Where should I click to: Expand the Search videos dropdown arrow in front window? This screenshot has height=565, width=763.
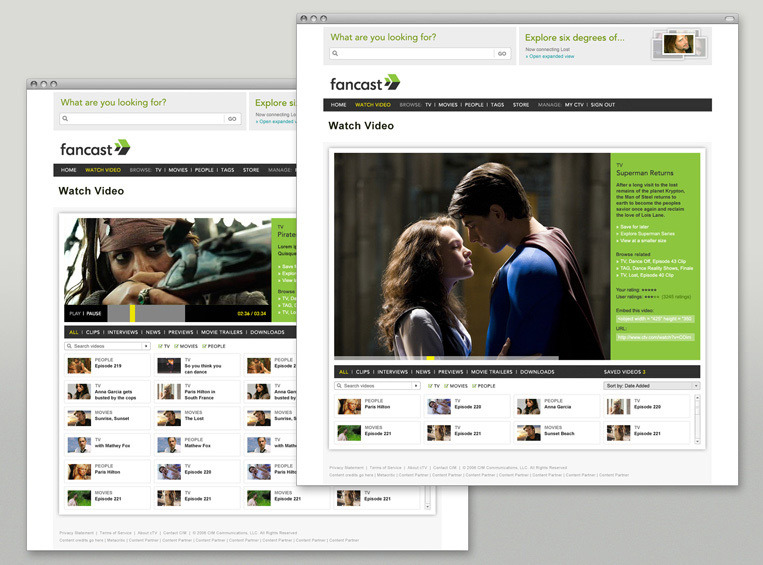click(x=416, y=386)
